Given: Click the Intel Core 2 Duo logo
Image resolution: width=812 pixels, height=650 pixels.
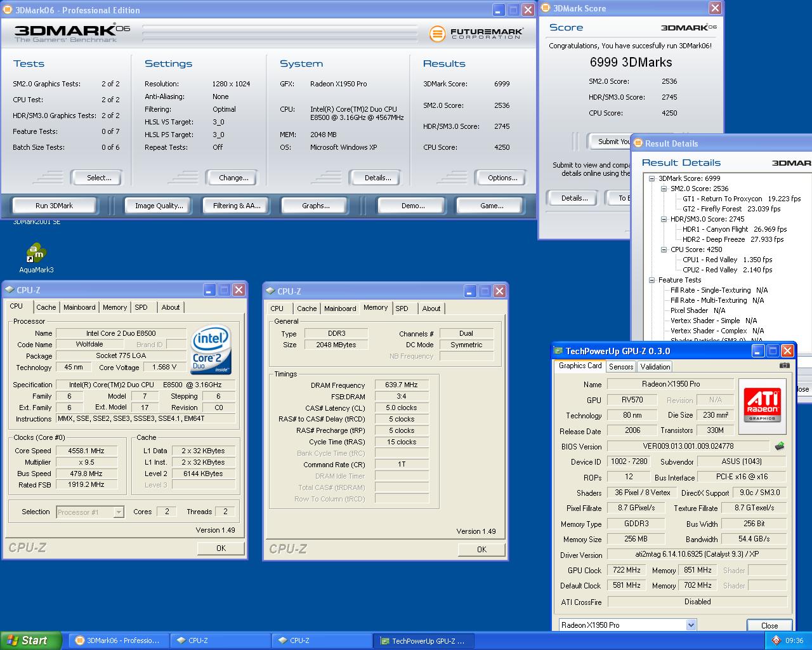Looking at the screenshot, I should tap(211, 350).
